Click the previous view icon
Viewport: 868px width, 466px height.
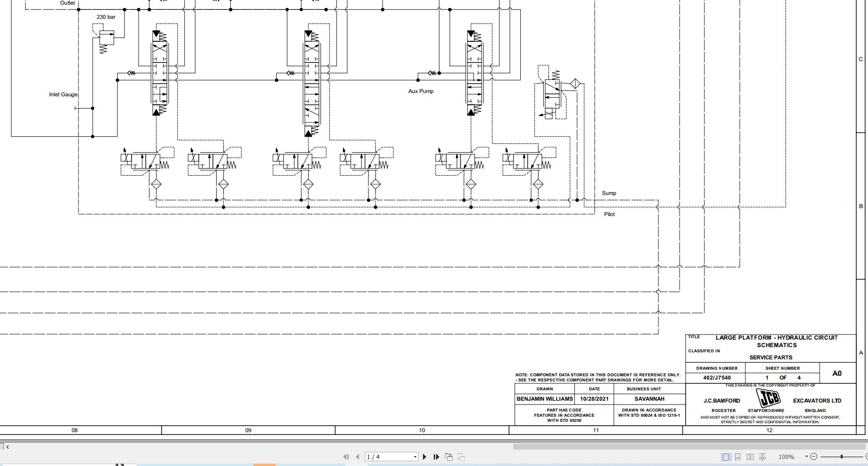click(x=449, y=457)
